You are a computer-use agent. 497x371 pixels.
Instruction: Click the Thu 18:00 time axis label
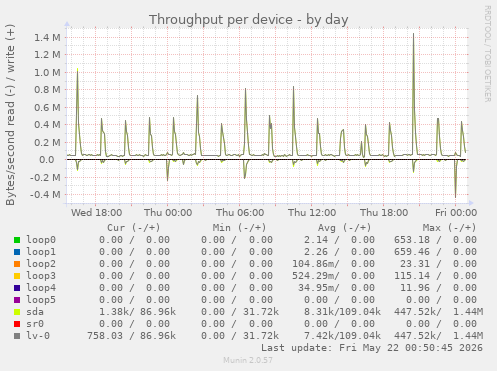click(384, 213)
